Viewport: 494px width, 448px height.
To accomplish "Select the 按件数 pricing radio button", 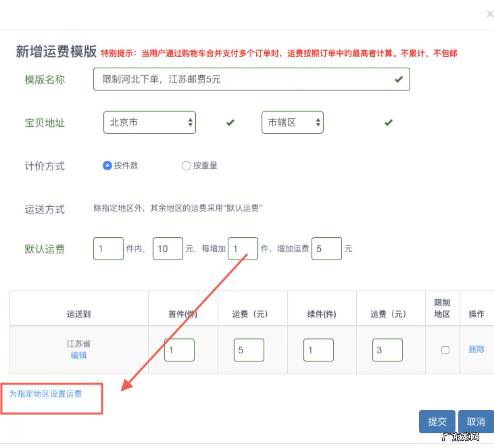I will (x=107, y=166).
